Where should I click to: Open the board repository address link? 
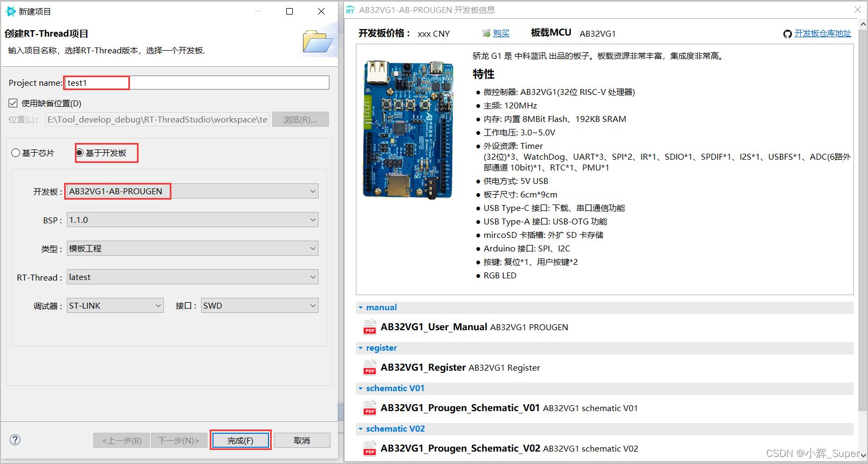click(823, 33)
